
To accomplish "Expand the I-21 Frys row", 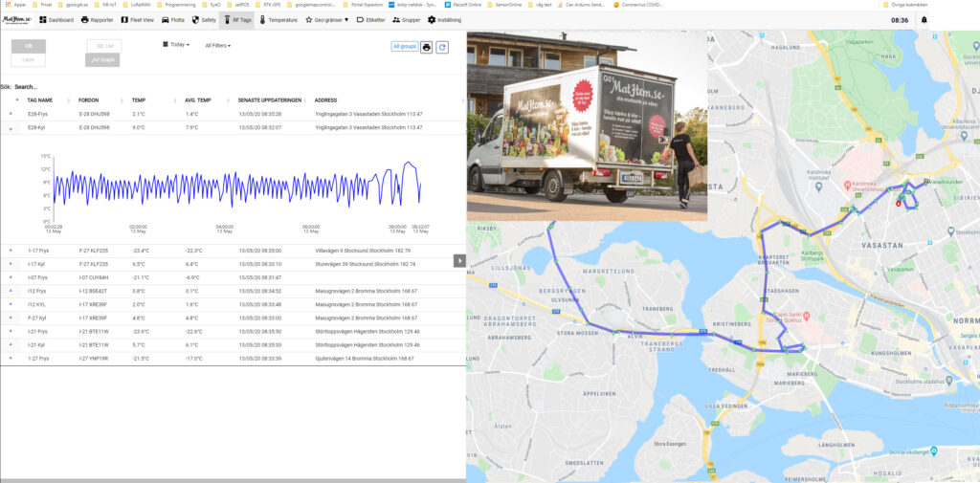I will 10,331.
